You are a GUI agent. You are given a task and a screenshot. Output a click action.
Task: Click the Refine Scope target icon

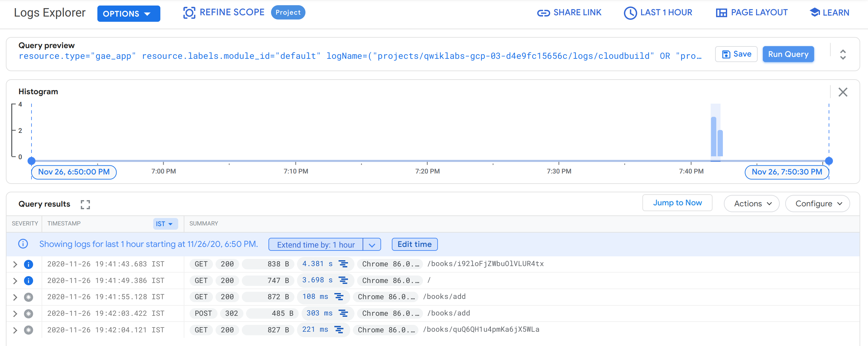tap(189, 13)
